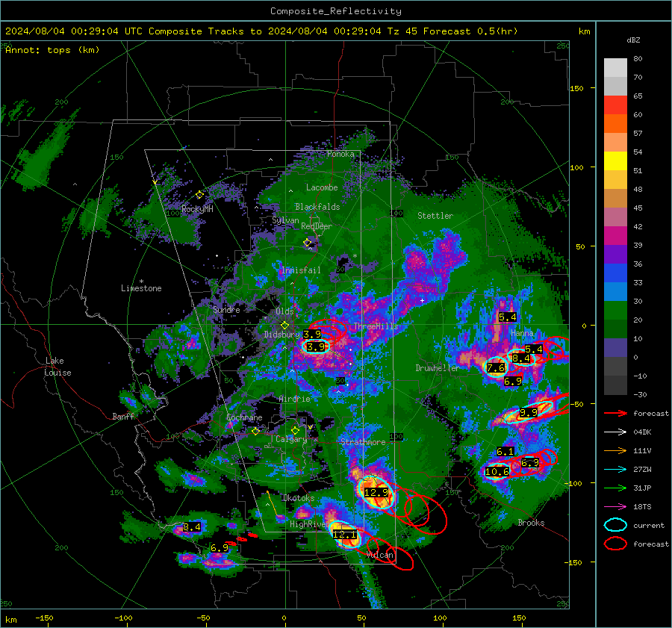Click the orange 111V arrow legend icon
This screenshot has width=672, height=628.
tap(615, 450)
